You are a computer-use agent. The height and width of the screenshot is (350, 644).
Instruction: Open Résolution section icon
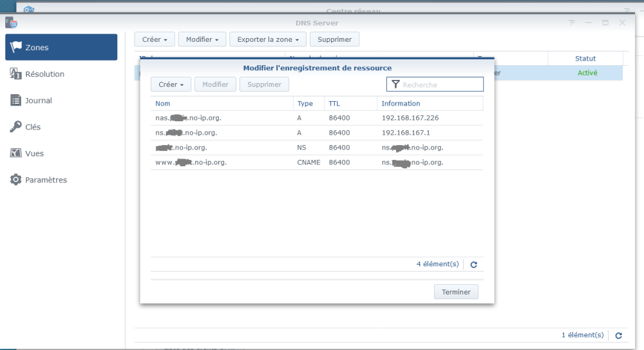coord(16,74)
